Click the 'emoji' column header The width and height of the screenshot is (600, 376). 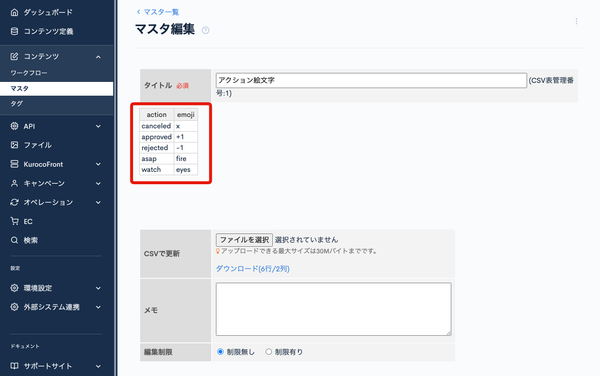pyautogui.click(x=186, y=115)
